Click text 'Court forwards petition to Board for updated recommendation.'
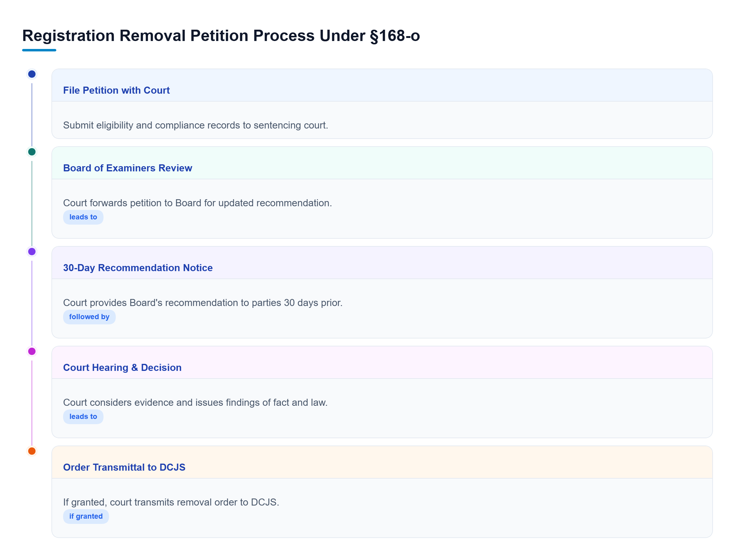Image resolution: width=735 pixels, height=560 pixels. click(198, 203)
